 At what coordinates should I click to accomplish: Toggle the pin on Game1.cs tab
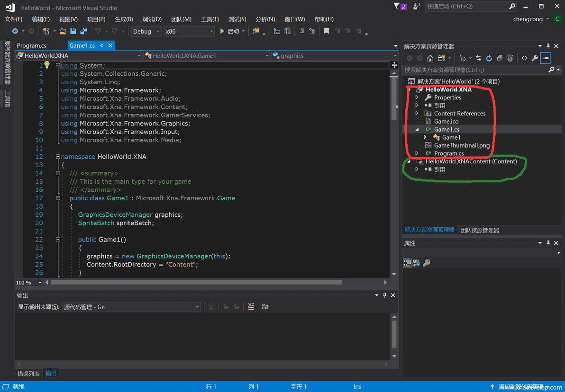101,45
